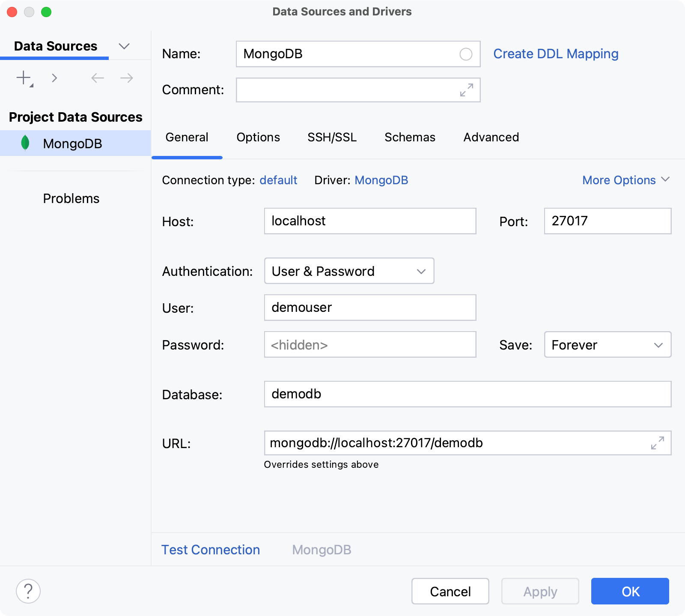Open the Advanced tab
This screenshot has width=685, height=616.
click(x=491, y=138)
